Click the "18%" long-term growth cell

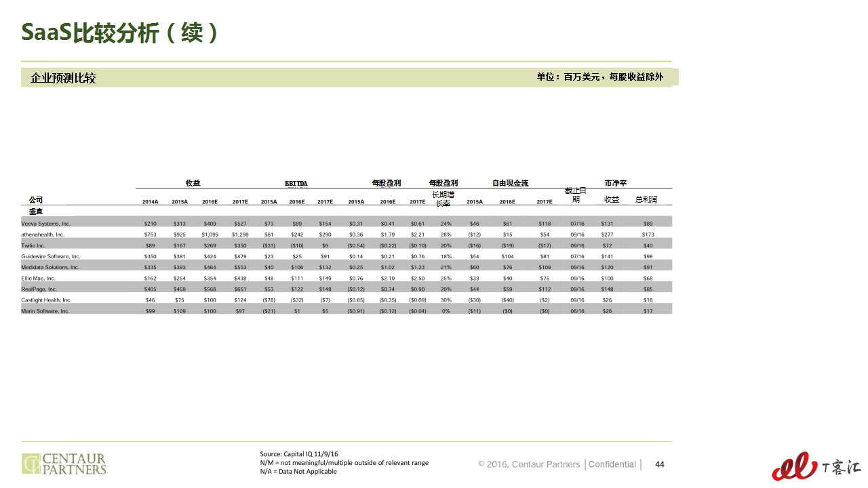coord(446,256)
